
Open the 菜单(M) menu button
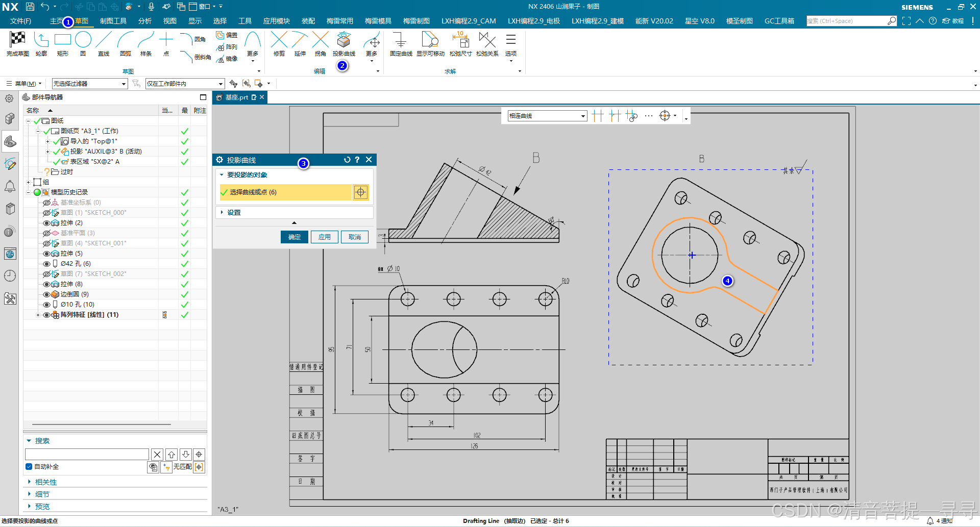[24, 84]
